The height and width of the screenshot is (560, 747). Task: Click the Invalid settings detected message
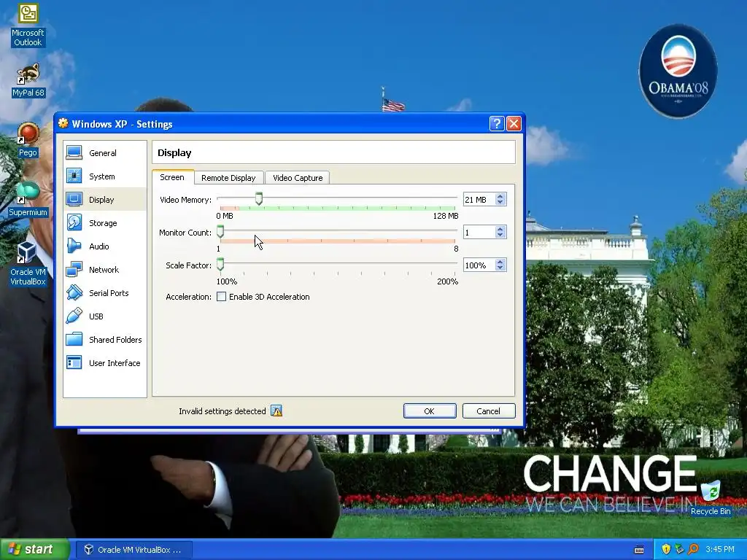pyautogui.click(x=222, y=411)
